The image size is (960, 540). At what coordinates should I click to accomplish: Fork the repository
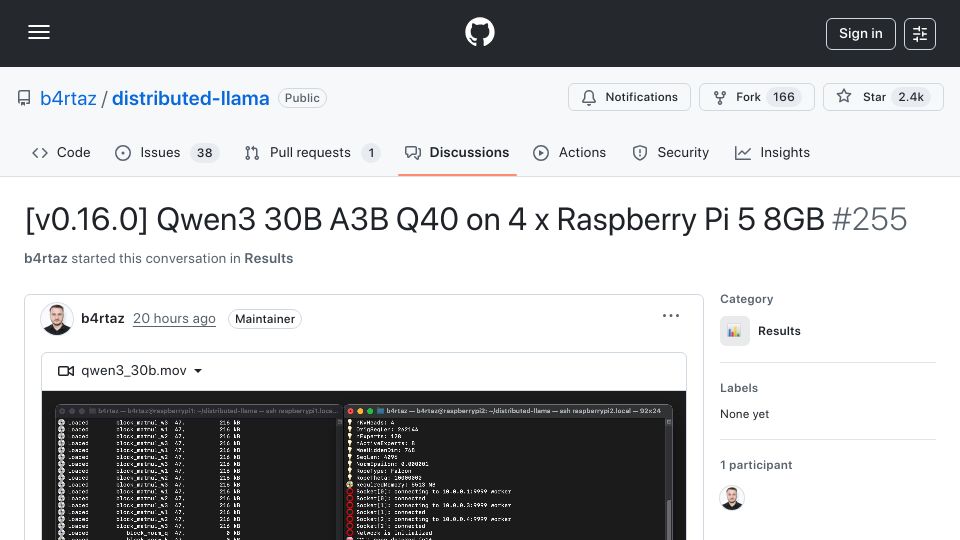pyautogui.click(x=757, y=97)
